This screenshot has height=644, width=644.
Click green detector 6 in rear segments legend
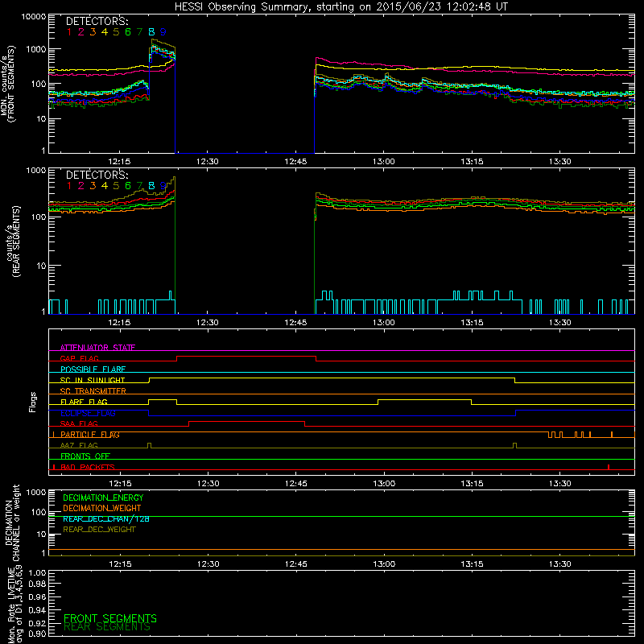click(x=128, y=186)
